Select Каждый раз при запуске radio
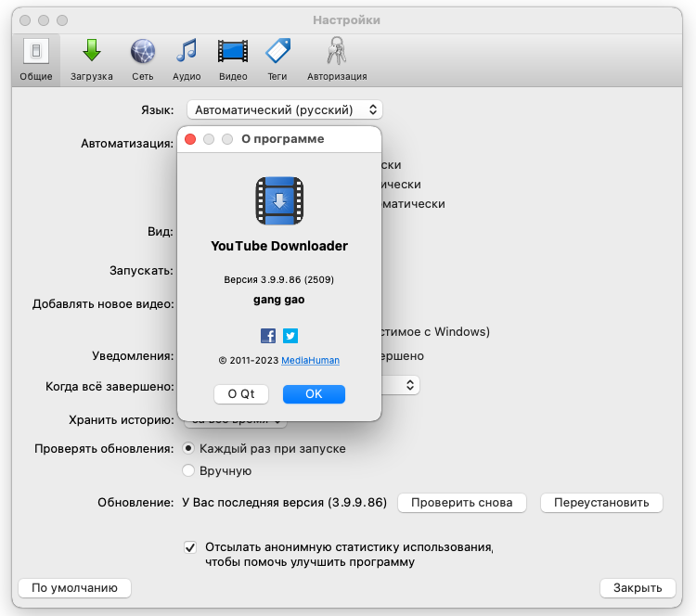Screen dimensions: 696x616 click(188, 448)
